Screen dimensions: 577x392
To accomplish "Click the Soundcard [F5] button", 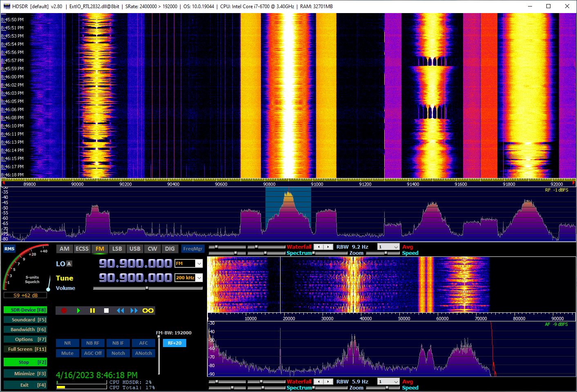I will (25, 320).
